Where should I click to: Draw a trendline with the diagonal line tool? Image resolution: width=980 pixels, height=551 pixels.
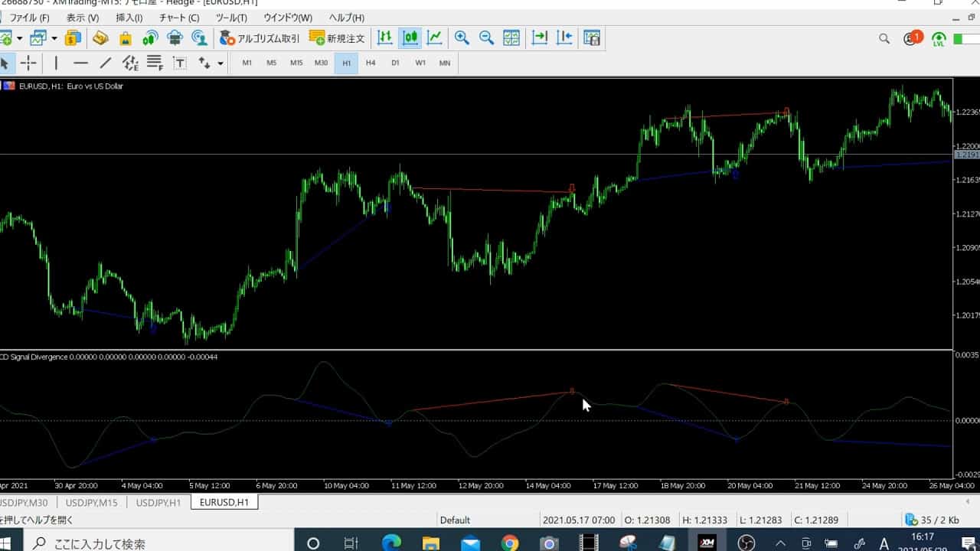click(x=106, y=63)
